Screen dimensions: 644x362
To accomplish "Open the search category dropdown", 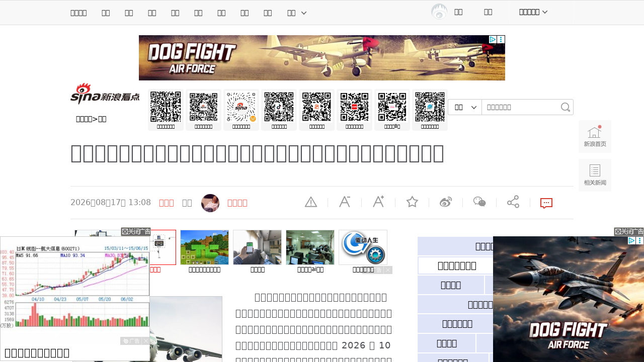I will pos(465,107).
